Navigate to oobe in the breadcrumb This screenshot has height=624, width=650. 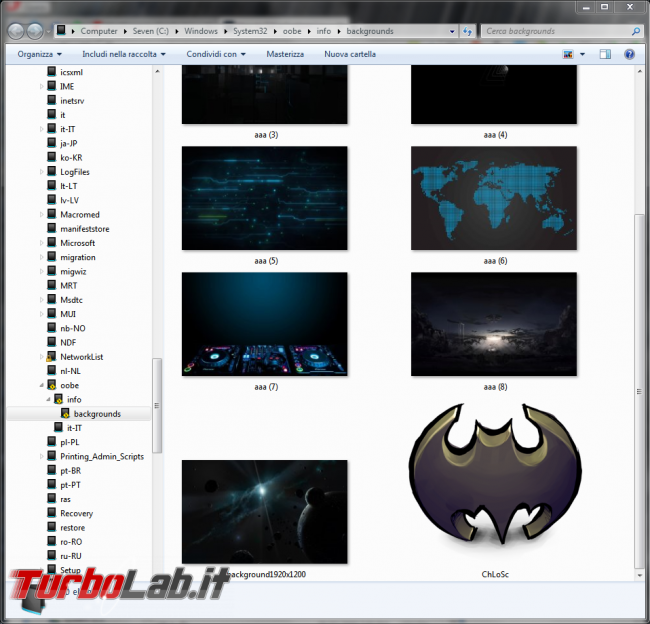point(292,31)
